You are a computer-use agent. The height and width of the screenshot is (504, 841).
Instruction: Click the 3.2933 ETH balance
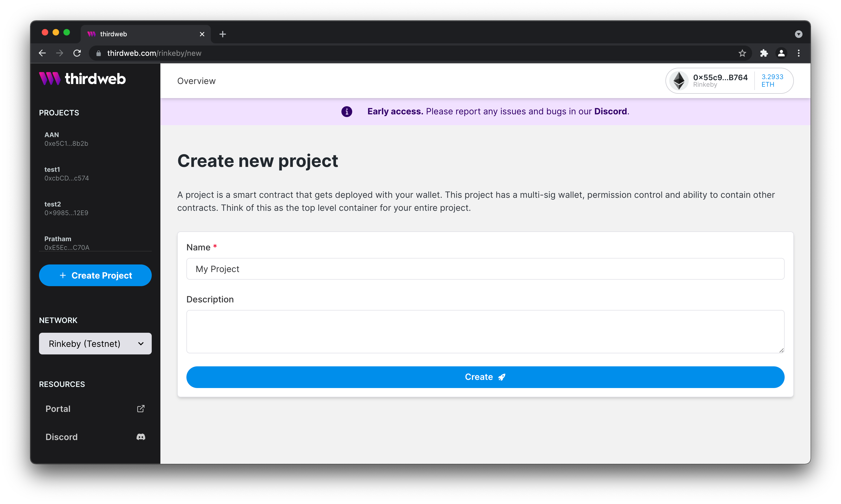[772, 80]
